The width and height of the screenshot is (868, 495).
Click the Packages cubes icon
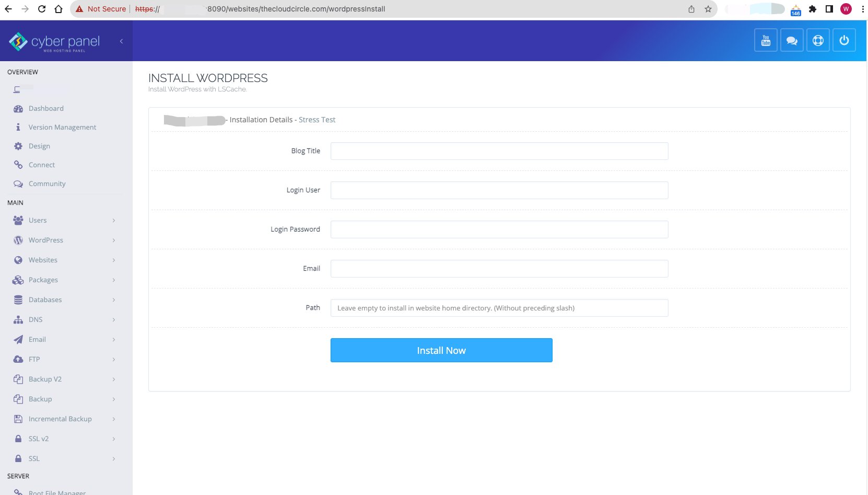(x=18, y=280)
